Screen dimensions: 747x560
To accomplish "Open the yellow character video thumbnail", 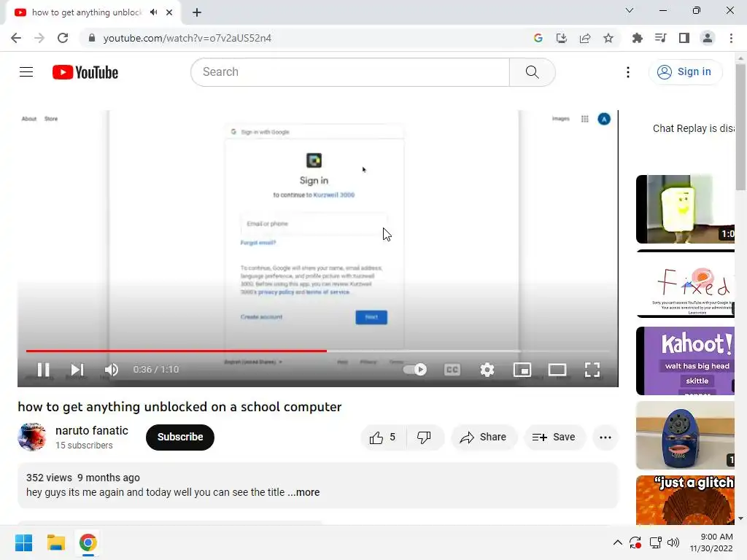I will [685, 209].
